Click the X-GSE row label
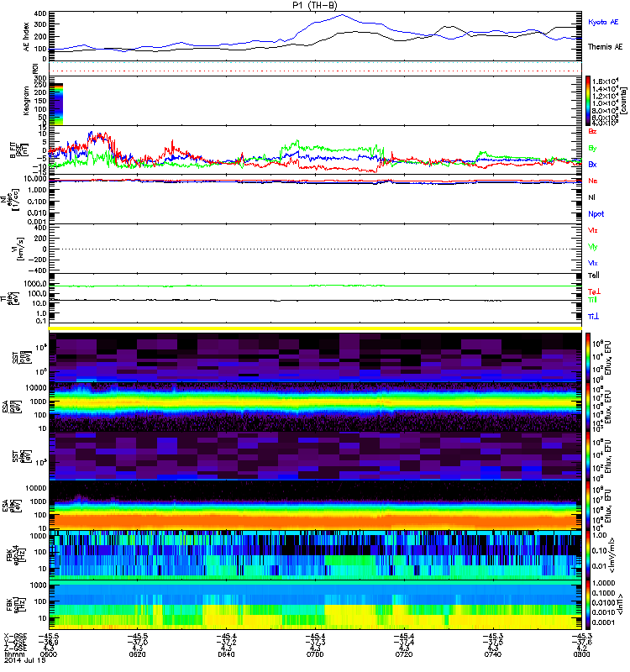This screenshot has height=672, width=630. click(x=14, y=637)
